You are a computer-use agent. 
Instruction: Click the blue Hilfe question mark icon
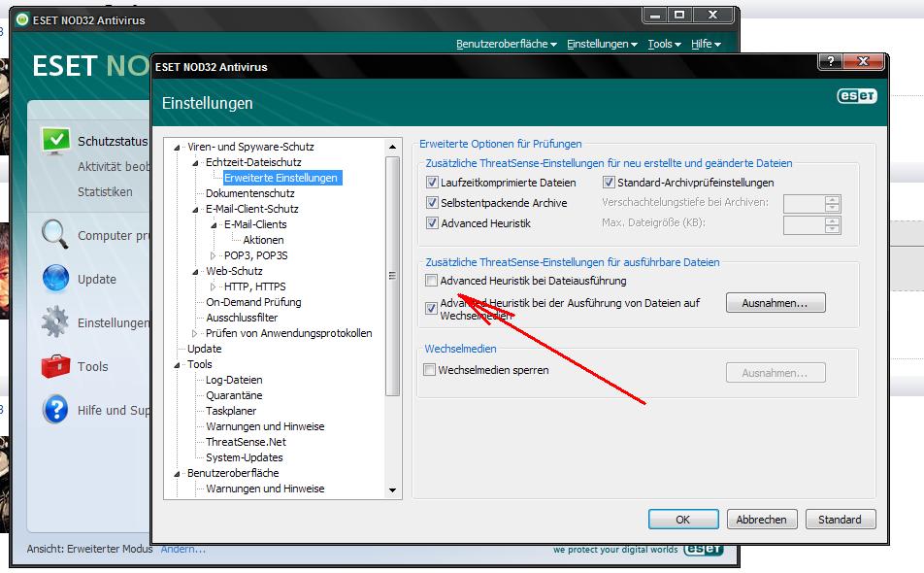click(55, 410)
